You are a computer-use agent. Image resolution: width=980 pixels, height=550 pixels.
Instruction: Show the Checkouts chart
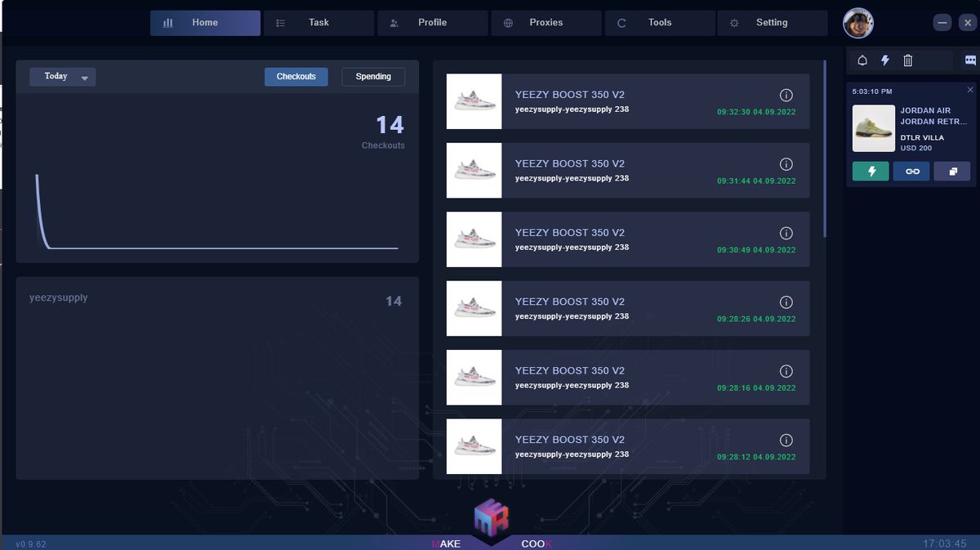296,77
